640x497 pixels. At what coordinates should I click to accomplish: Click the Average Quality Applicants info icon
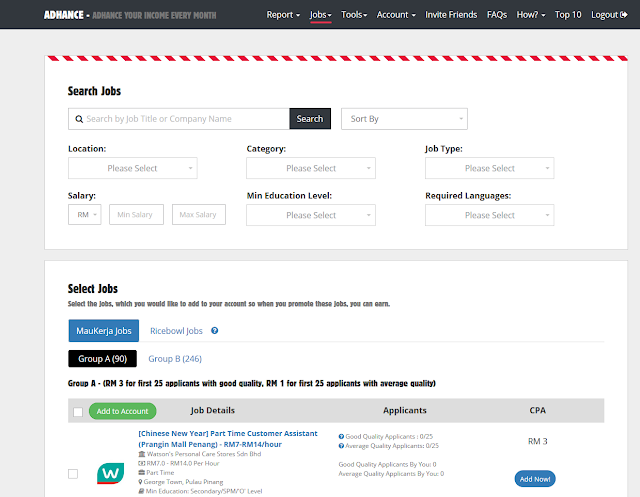click(x=341, y=446)
